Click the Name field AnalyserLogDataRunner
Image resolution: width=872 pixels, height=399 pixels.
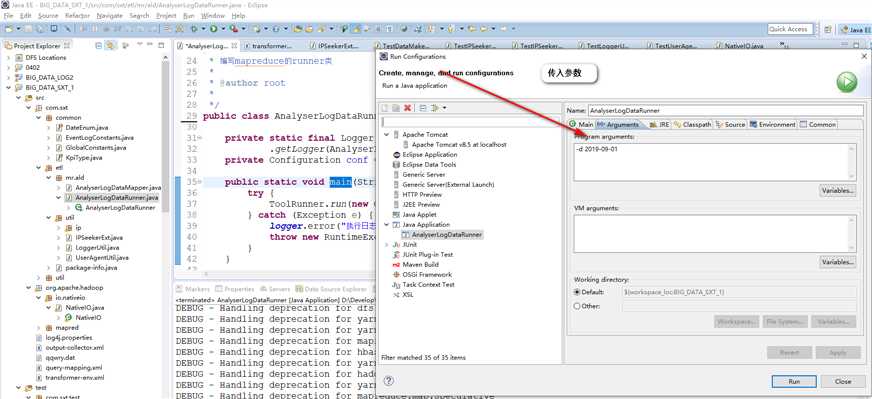[726, 110]
